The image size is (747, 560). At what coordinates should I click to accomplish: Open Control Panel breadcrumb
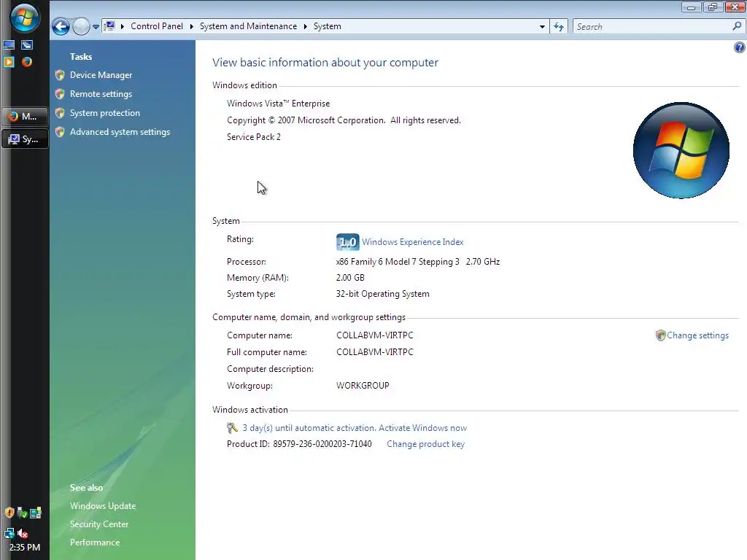click(157, 26)
